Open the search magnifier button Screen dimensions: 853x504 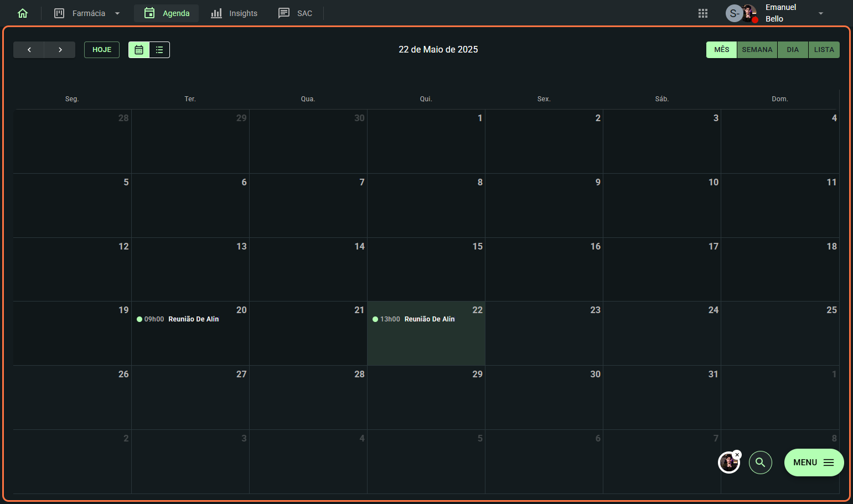click(x=761, y=463)
